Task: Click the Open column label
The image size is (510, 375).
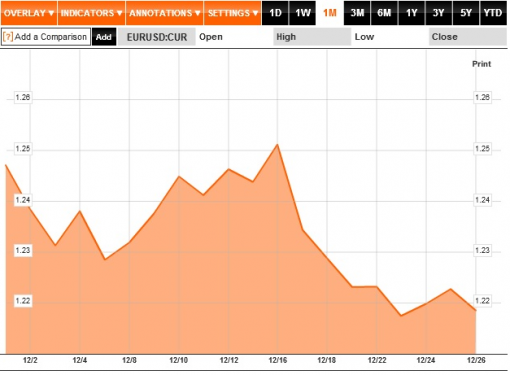Action: (211, 37)
